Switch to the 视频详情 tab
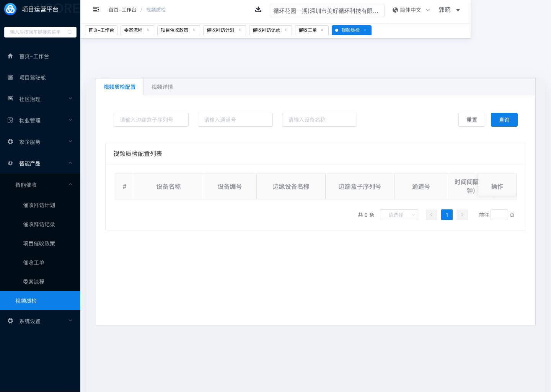The width and height of the screenshot is (551, 392). coord(162,87)
